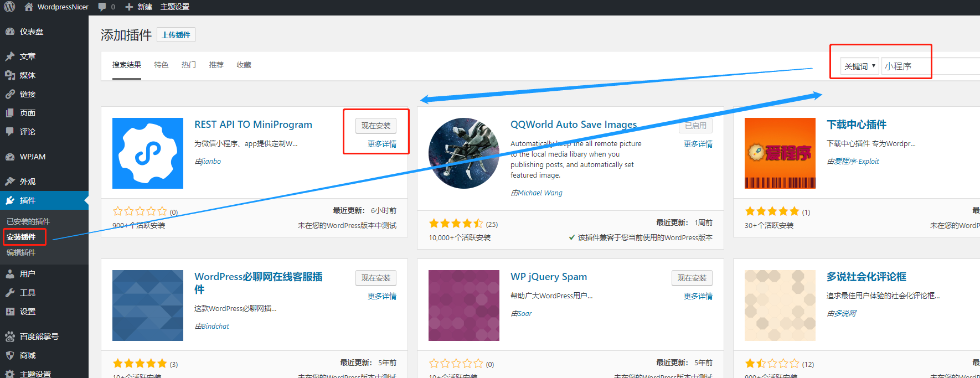
Task: Switch to the 收藏 tab
Action: 244,65
